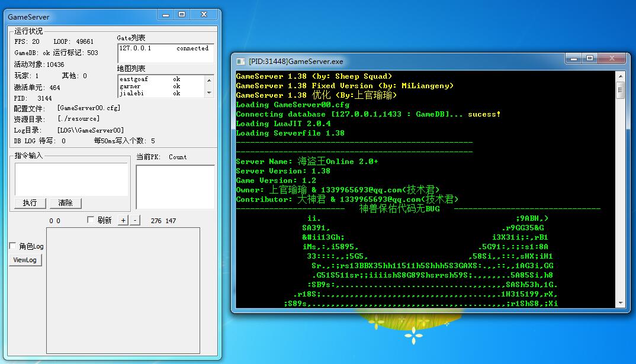Click console line Loading Serverfile 1.38
The height and width of the screenshot is (364, 636).
coord(290,133)
